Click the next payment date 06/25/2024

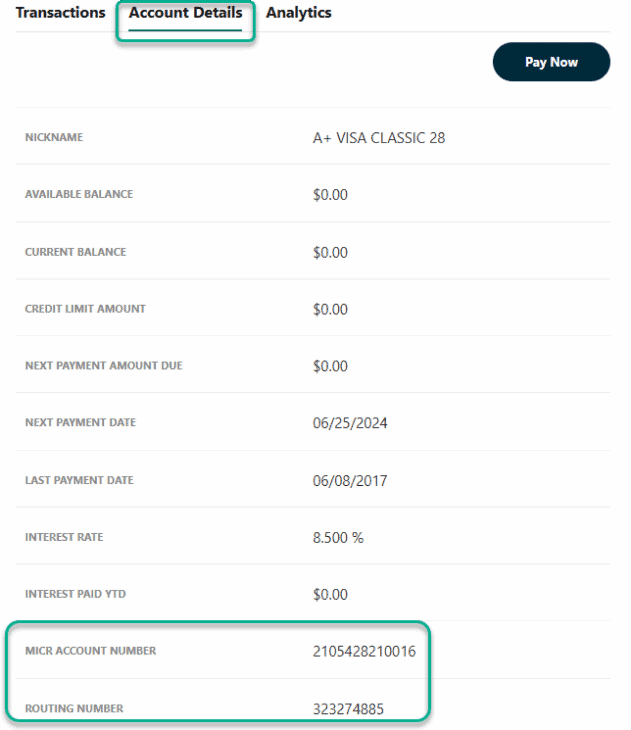coord(350,423)
